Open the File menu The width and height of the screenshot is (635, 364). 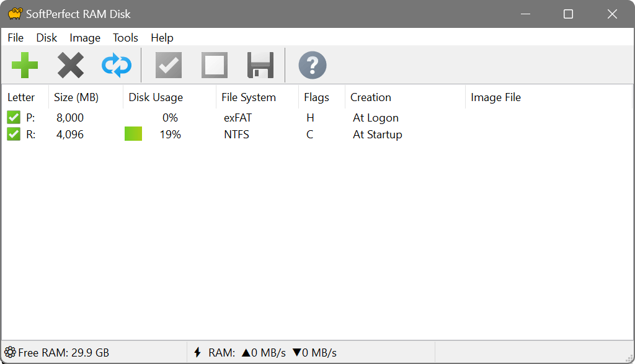15,38
